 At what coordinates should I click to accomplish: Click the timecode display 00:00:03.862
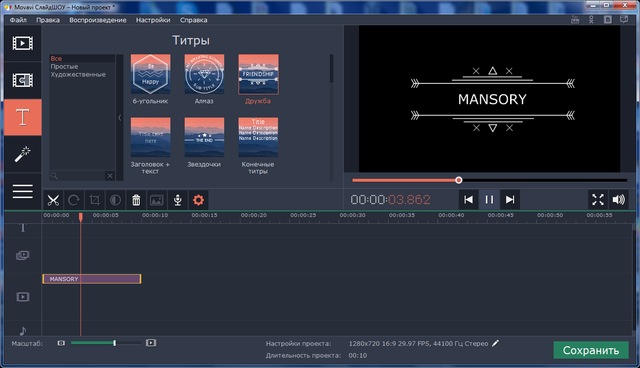pyautogui.click(x=390, y=200)
